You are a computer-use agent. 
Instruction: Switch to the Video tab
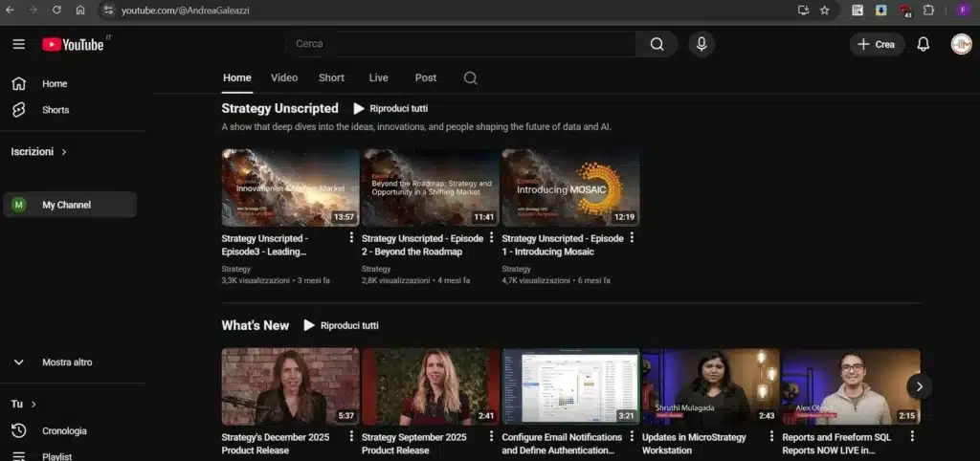tap(284, 77)
